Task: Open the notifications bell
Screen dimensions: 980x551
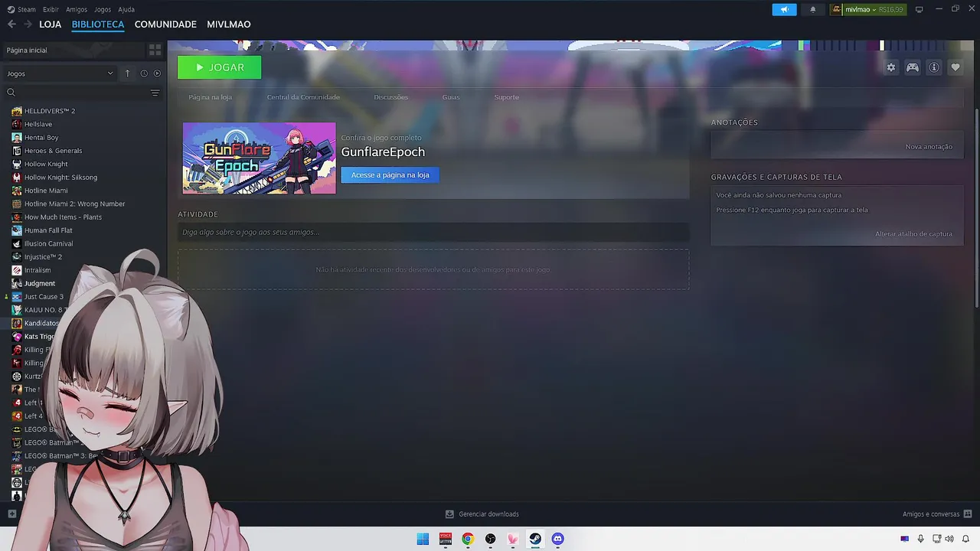Action: click(x=812, y=9)
